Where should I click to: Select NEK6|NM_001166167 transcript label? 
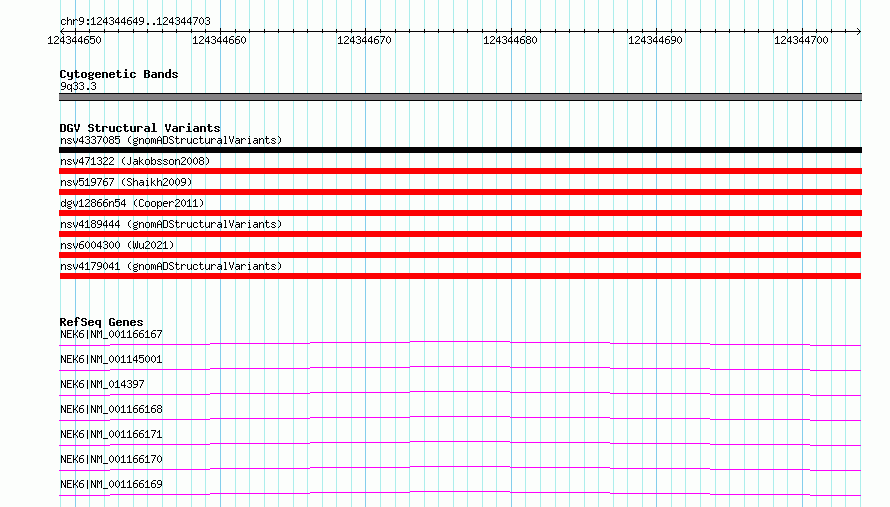(111, 334)
